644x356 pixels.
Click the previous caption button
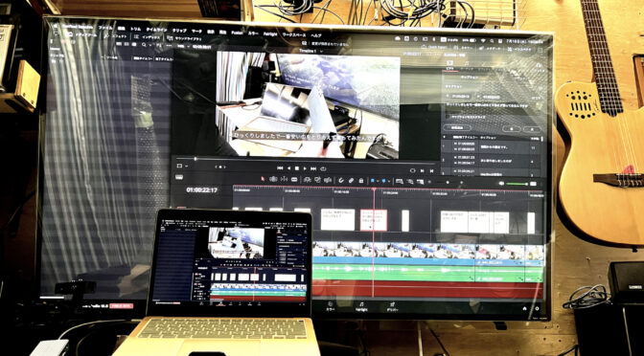[512, 129]
